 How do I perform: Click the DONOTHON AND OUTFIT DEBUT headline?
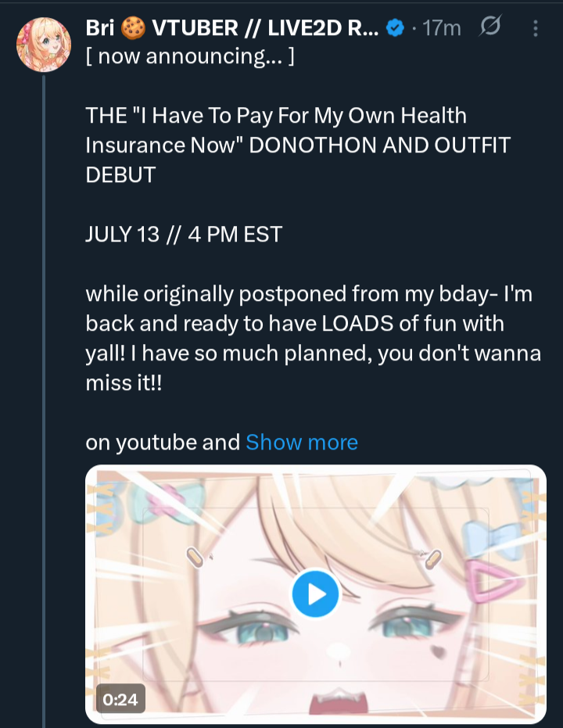point(297,145)
